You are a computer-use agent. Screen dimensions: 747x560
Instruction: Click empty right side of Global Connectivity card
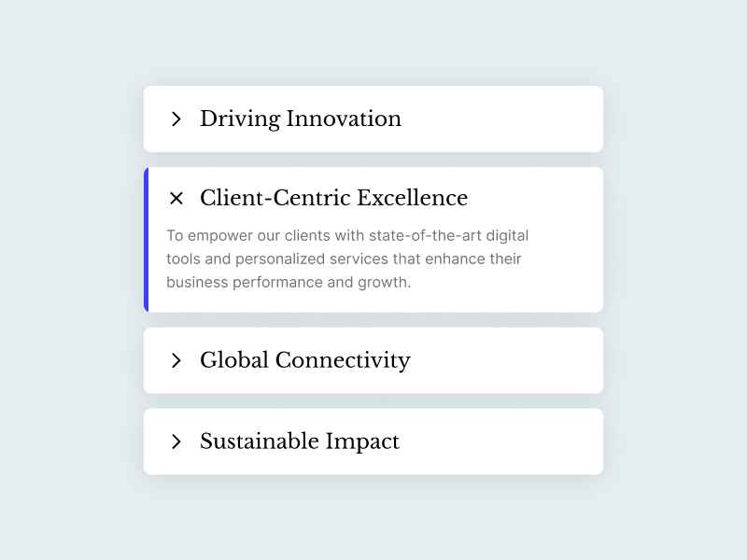[523, 360]
